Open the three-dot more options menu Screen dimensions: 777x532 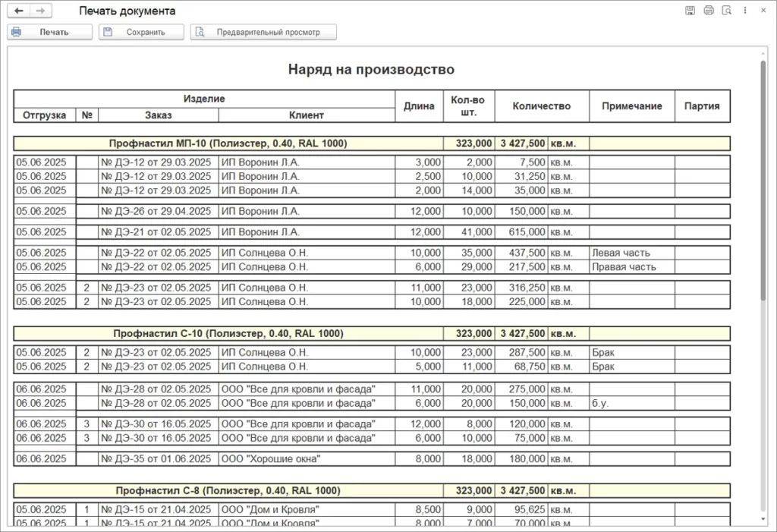click(x=745, y=10)
